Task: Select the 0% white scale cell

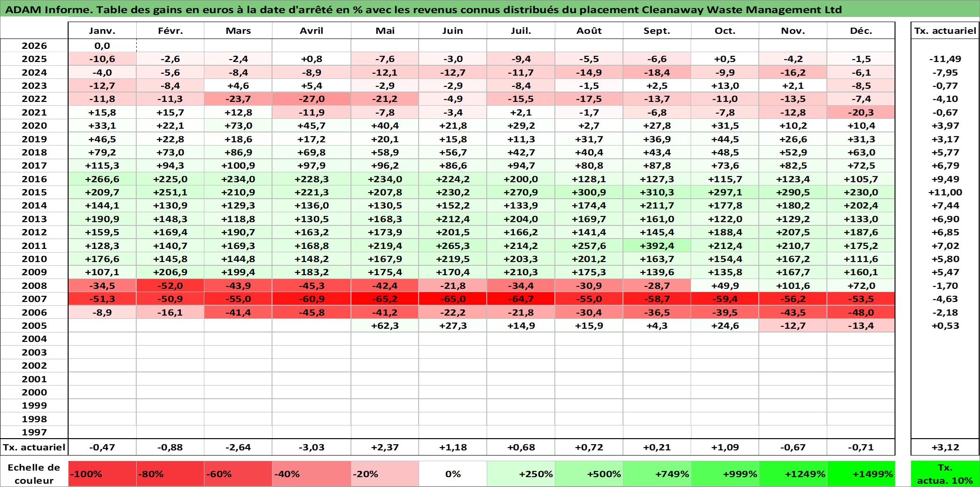Action: (452, 474)
